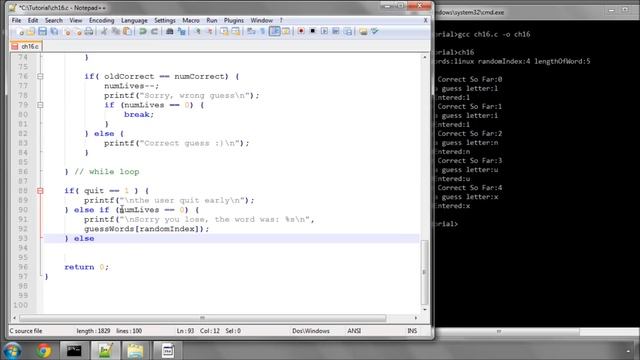Click 'ANSI' encoding in status bar
Image resolution: width=640 pixels, height=360 pixels.
pos(354,331)
